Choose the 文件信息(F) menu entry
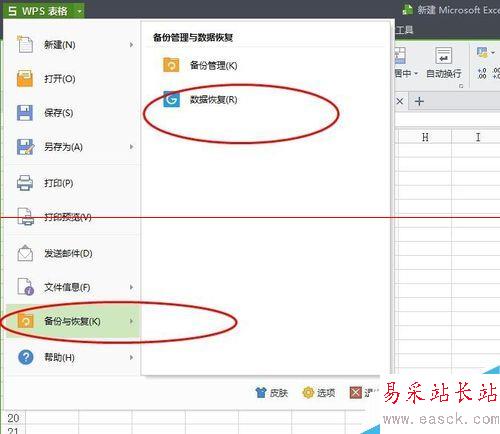 [72, 287]
